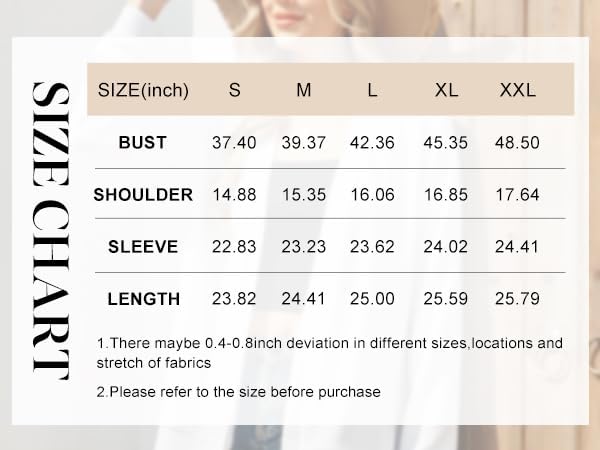Click the BUST row label

(143, 143)
